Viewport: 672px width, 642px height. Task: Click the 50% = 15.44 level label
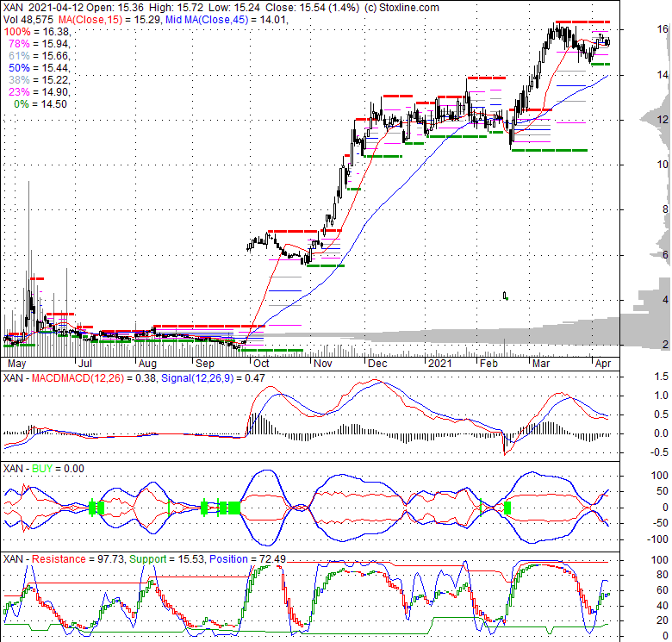[39, 68]
